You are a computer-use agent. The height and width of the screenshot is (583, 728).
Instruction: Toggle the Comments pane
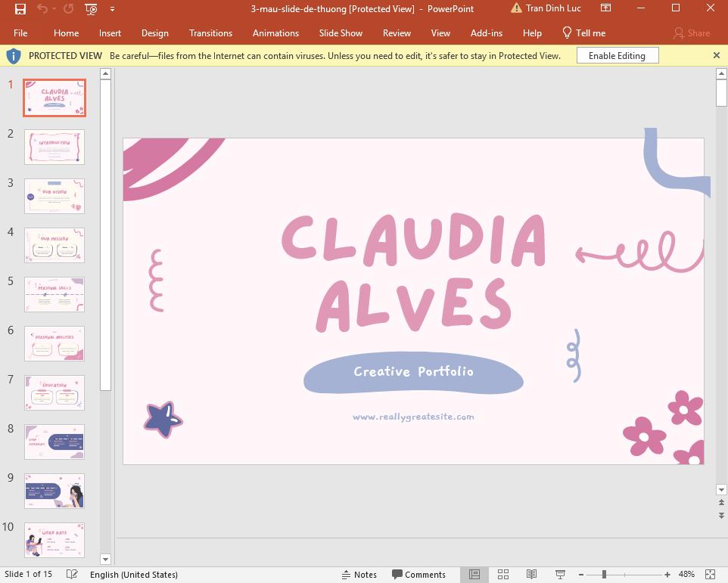(x=418, y=575)
